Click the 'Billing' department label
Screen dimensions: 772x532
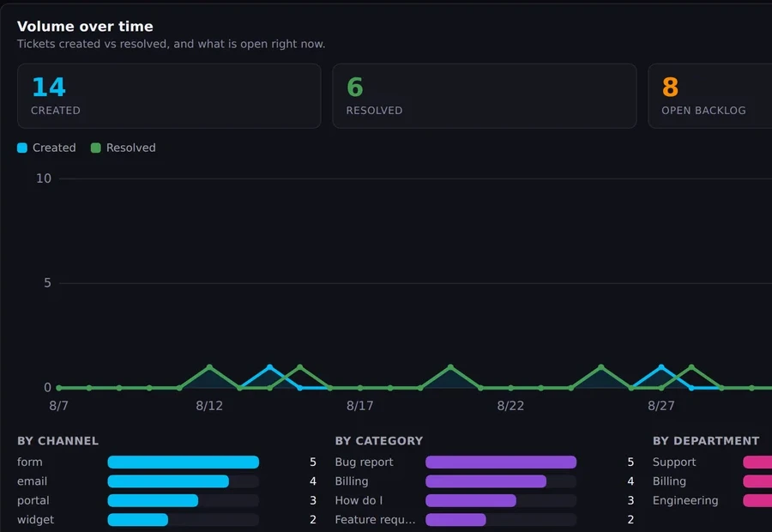point(669,481)
